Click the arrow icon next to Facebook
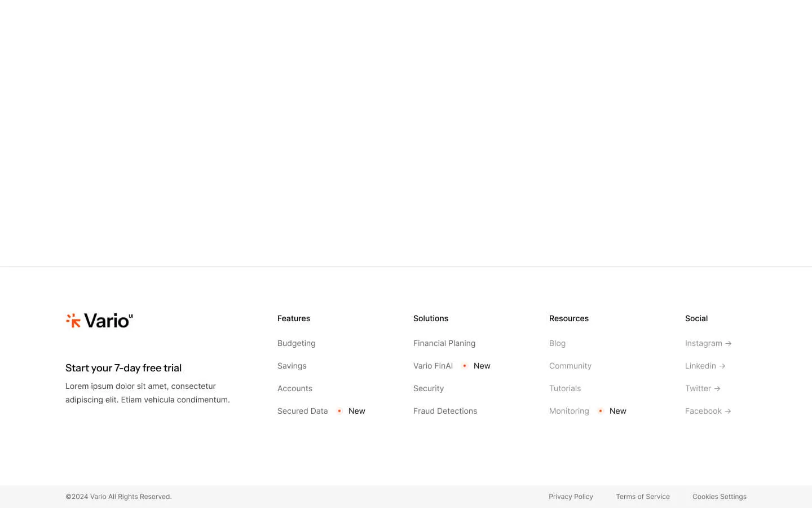This screenshot has width=812, height=508. [x=727, y=411]
